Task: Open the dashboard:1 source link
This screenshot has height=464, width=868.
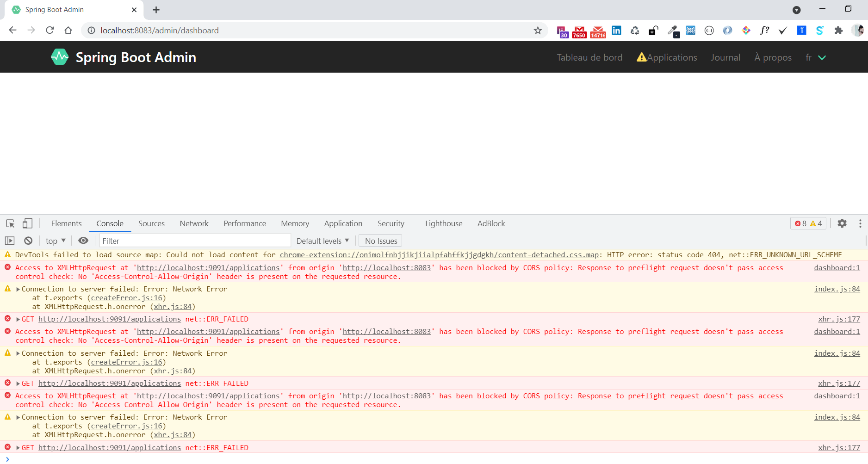Action: [837, 267]
